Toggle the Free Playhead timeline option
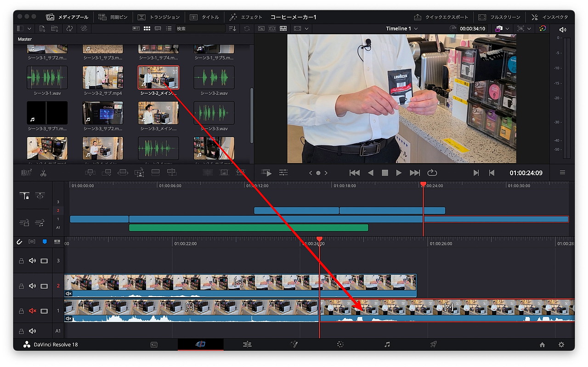The height and width of the screenshot is (367, 588). click(40, 196)
